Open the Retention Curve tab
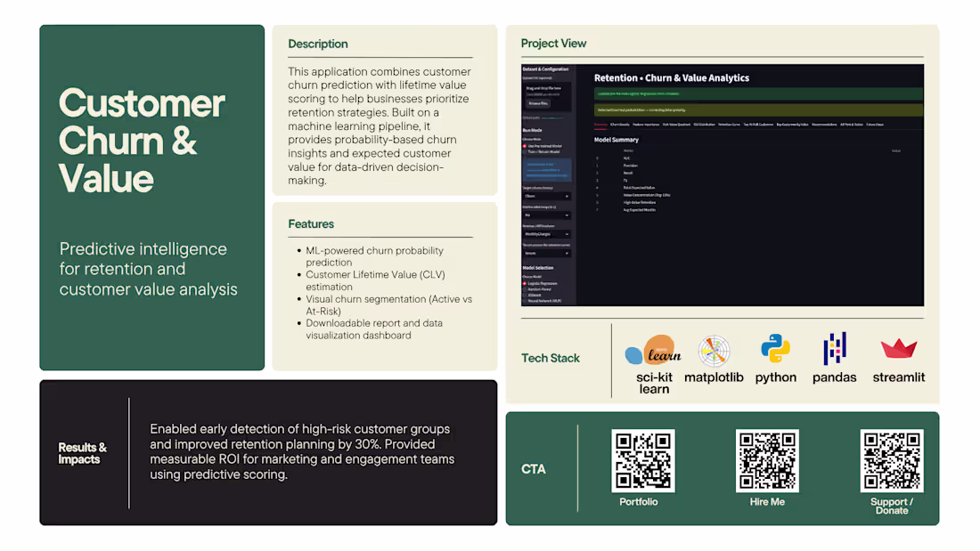This screenshot has width=980, height=551. (x=730, y=126)
